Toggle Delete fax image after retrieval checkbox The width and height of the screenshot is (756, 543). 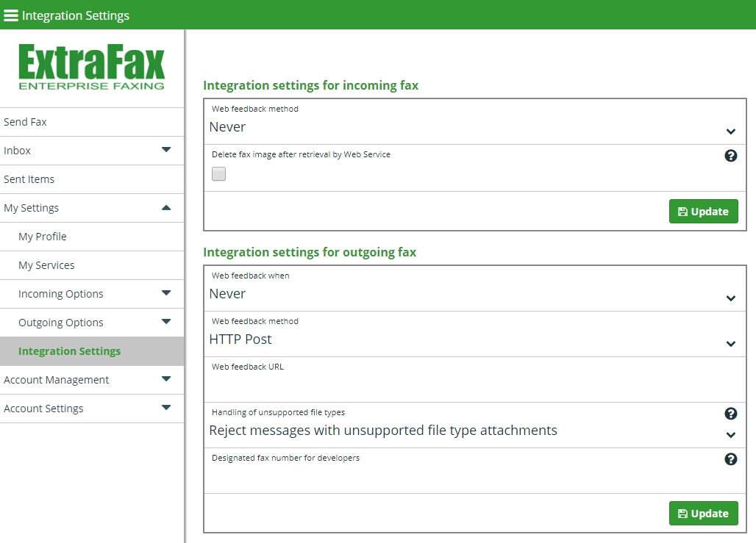[x=219, y=174]
